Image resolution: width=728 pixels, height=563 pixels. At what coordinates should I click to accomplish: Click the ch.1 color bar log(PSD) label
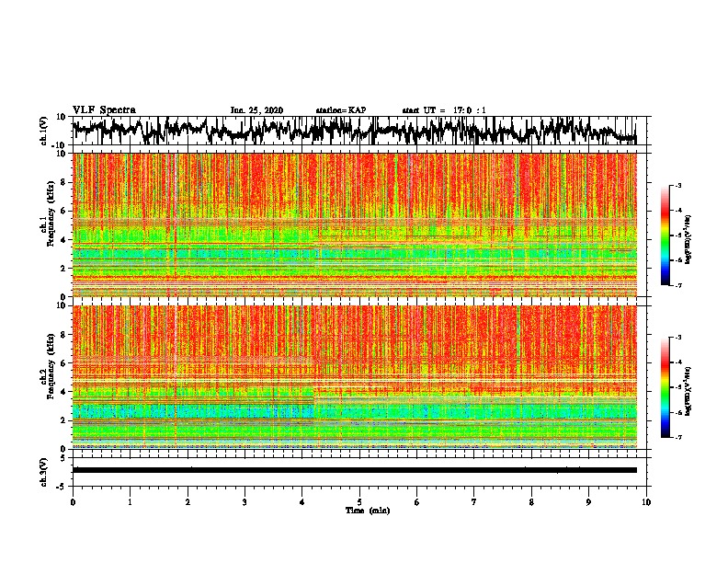tap(688, 240)
